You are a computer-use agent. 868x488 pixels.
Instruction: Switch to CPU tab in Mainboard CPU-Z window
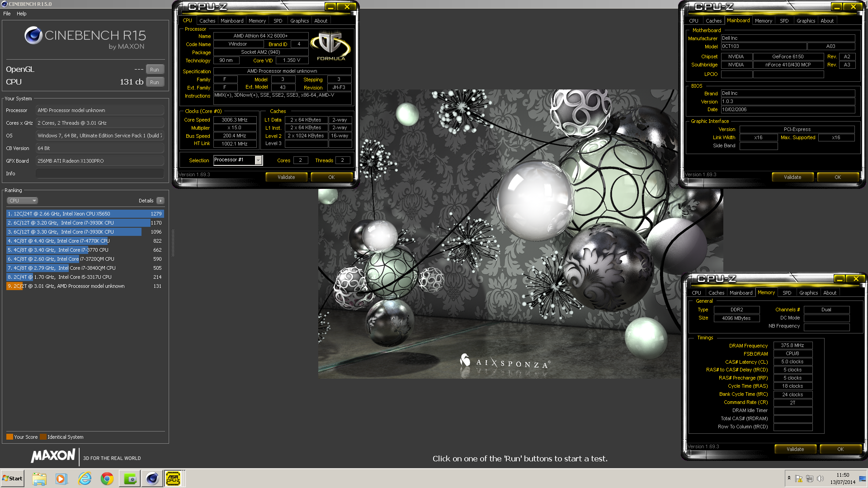(x=694, y=21)
